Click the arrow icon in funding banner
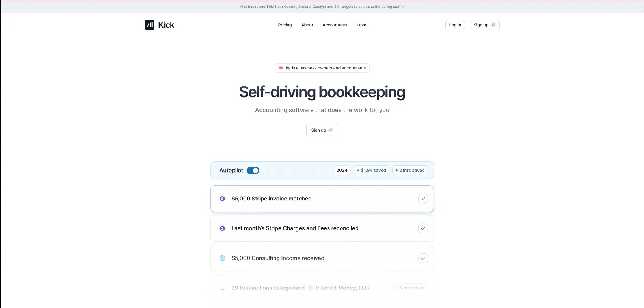This screenshot has width=644, height=308. point(403,7)
